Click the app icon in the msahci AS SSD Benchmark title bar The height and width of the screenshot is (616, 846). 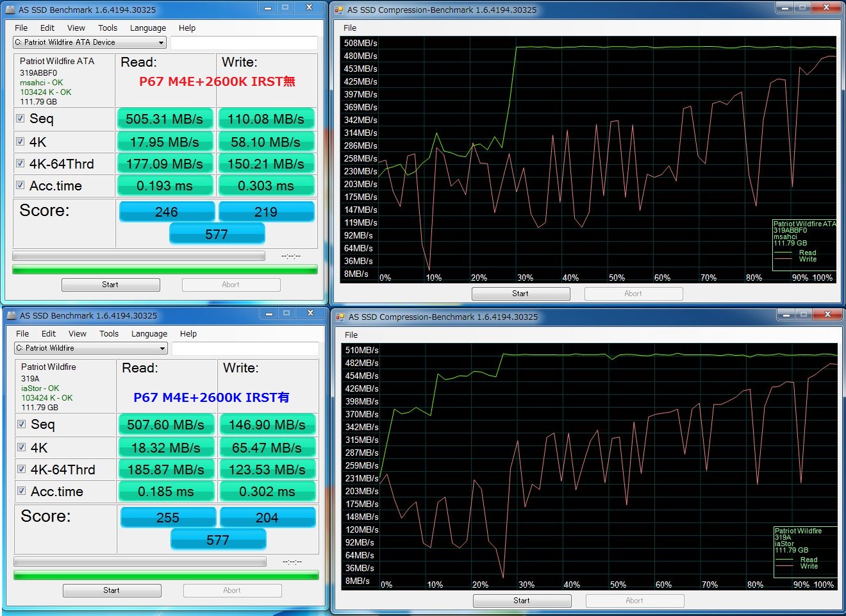tap(10, 10)
